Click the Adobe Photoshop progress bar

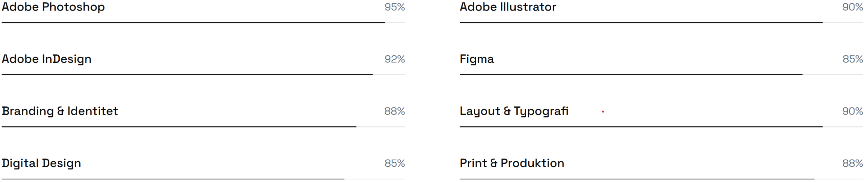203,23
